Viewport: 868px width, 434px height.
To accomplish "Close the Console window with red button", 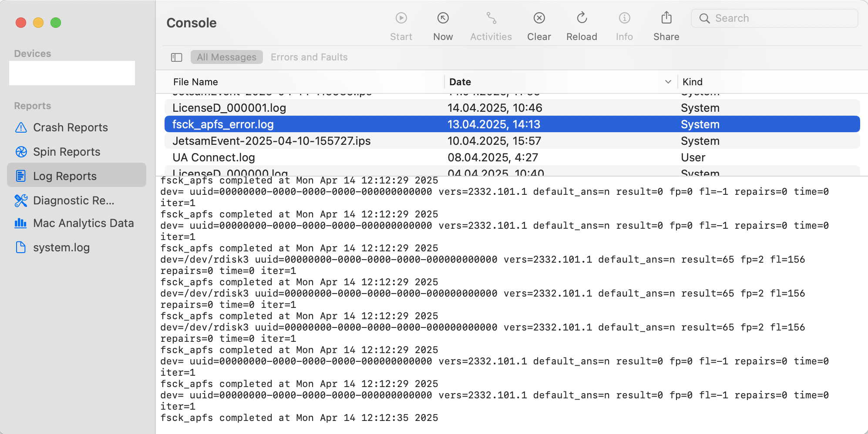I will point(21,23).
